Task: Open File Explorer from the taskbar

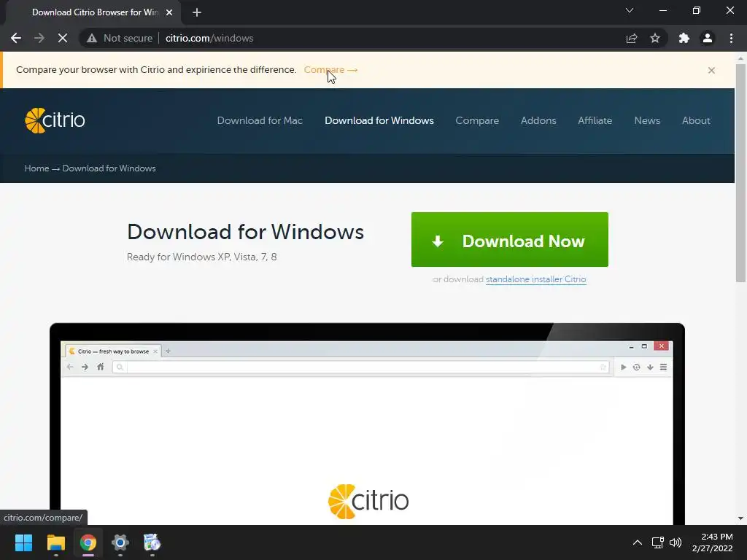Action: (55, 542)
